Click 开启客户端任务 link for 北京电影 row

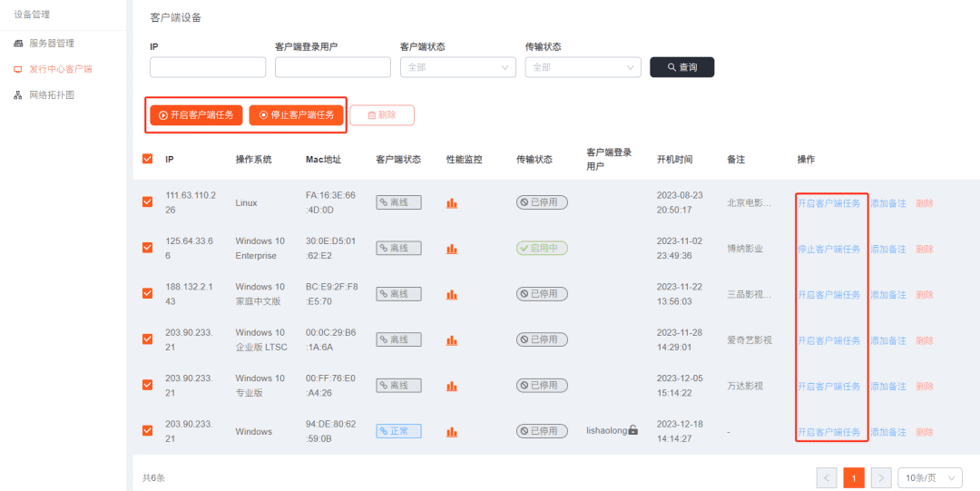pos(828,203)
